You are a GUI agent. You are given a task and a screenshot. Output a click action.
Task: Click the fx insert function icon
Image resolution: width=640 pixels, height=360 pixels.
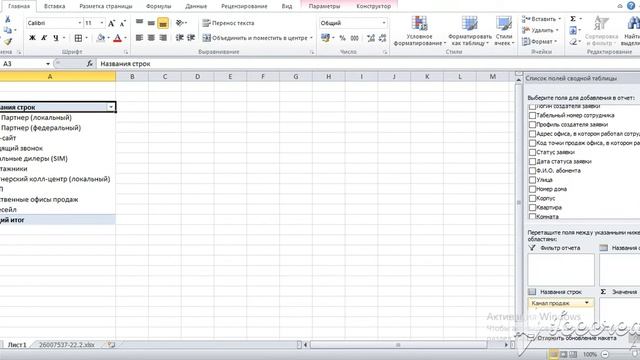[x=89, y=64]
